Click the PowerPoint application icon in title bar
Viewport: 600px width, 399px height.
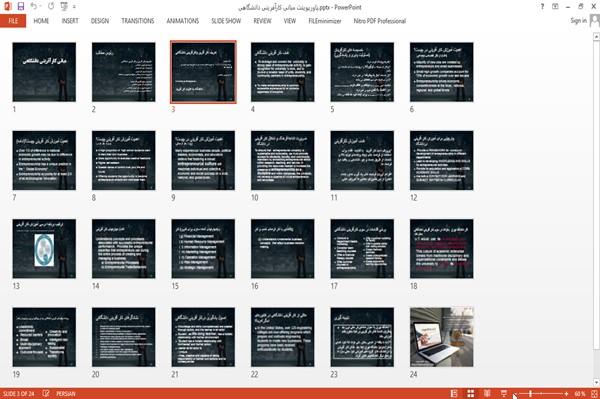7,6
